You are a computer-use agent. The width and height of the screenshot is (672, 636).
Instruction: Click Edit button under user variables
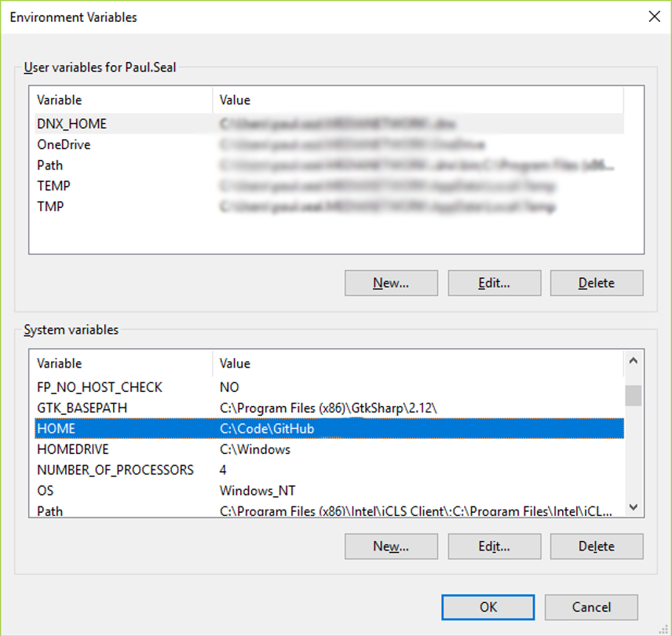click(494, 283)
